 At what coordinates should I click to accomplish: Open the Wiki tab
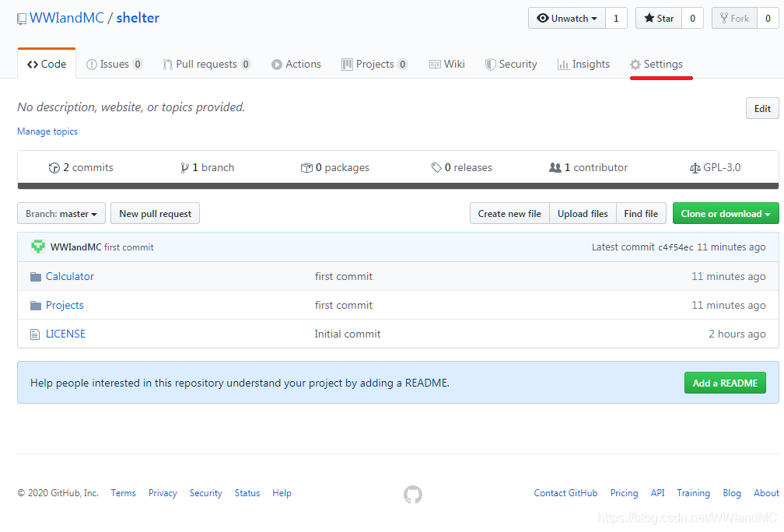pos(447,64)
